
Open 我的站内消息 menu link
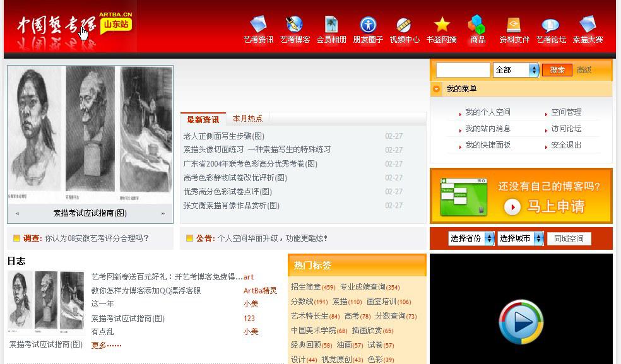pos(488,128)
